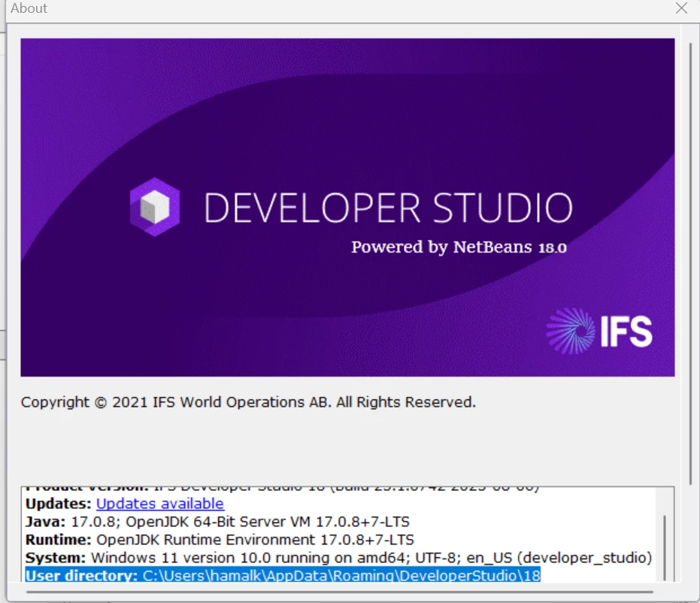
Task: Click the Developer Studio splash banner image
Action: [347, 207]
